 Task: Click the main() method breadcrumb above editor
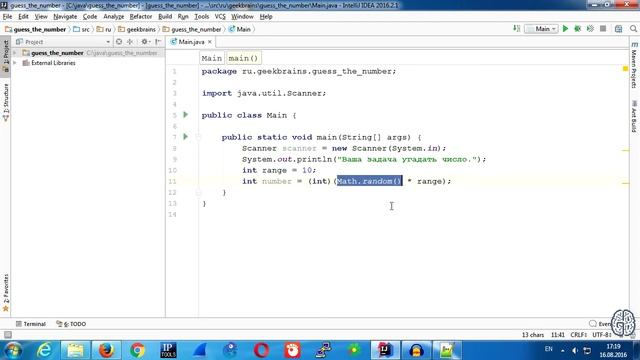click(x=243, y=58)
